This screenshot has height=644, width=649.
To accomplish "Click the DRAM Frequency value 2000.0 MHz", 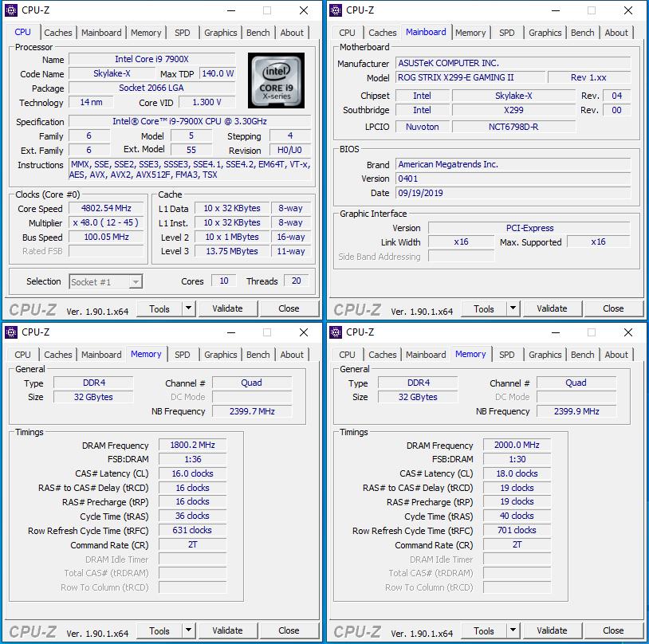I will (517, 445).
